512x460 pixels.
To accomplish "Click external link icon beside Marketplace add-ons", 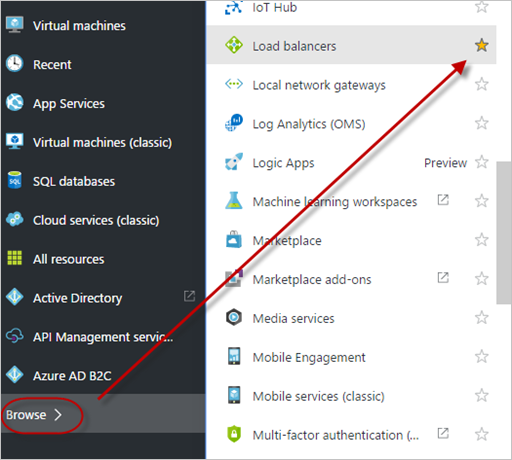I will (x=443, y=277).
